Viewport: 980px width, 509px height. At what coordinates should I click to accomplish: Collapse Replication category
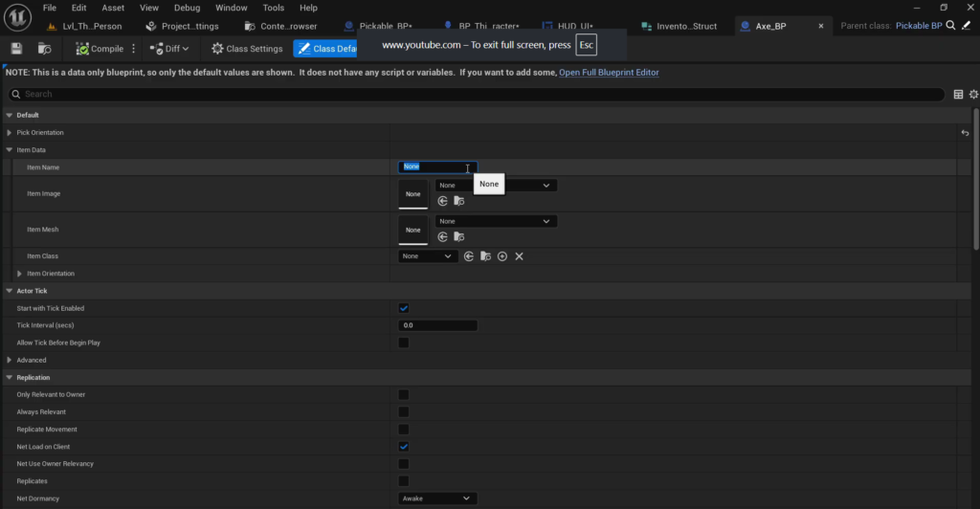coord(10,378)
